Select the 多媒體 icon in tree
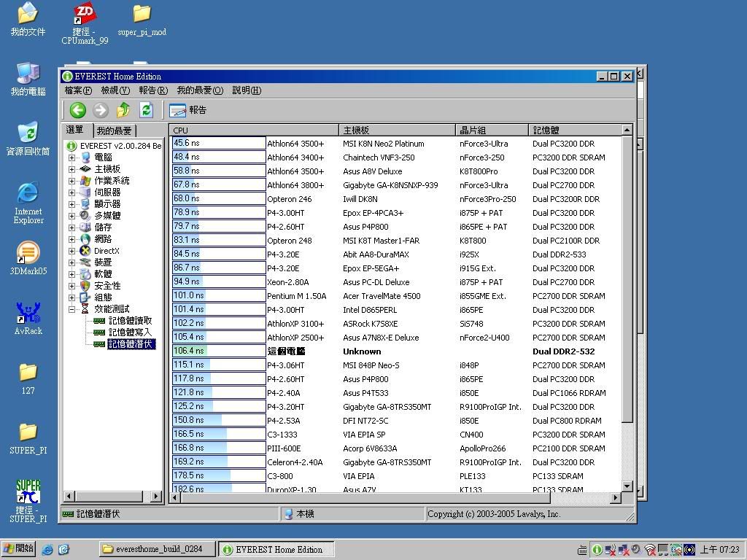This screenshot has height=560, width=747. click(85, 216)
